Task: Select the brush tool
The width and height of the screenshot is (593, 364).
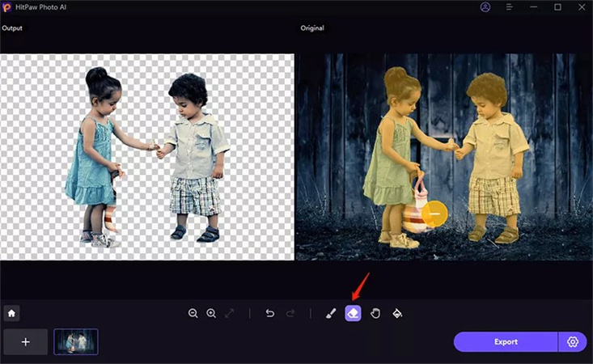Action: click(330, 313)
